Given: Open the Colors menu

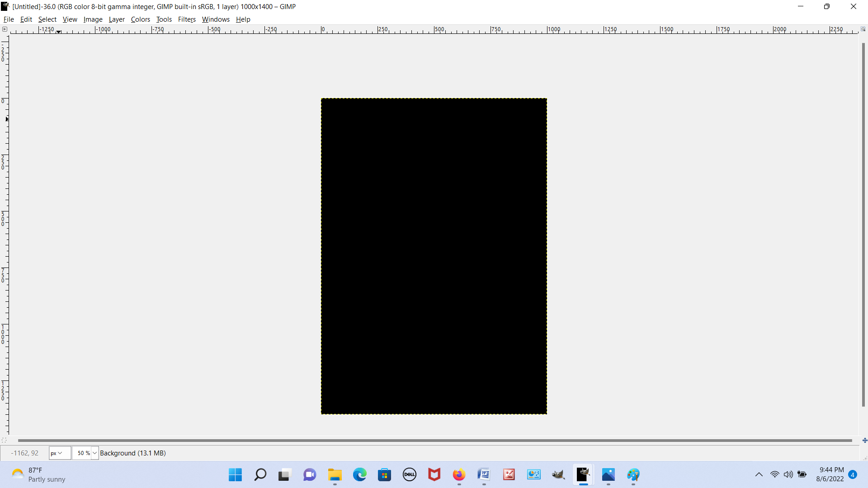Looking at the screenshot, I should 141,19.
